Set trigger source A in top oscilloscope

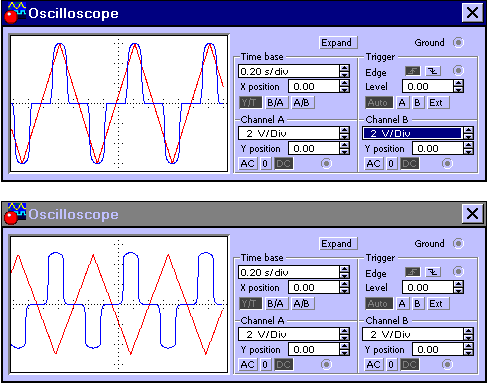[403, 103]
